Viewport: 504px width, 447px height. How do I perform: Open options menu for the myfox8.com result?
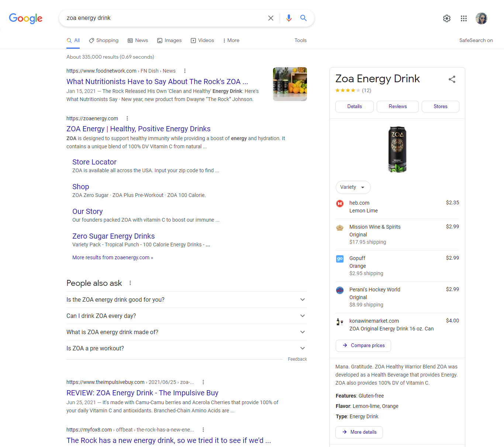click(203, 430)
